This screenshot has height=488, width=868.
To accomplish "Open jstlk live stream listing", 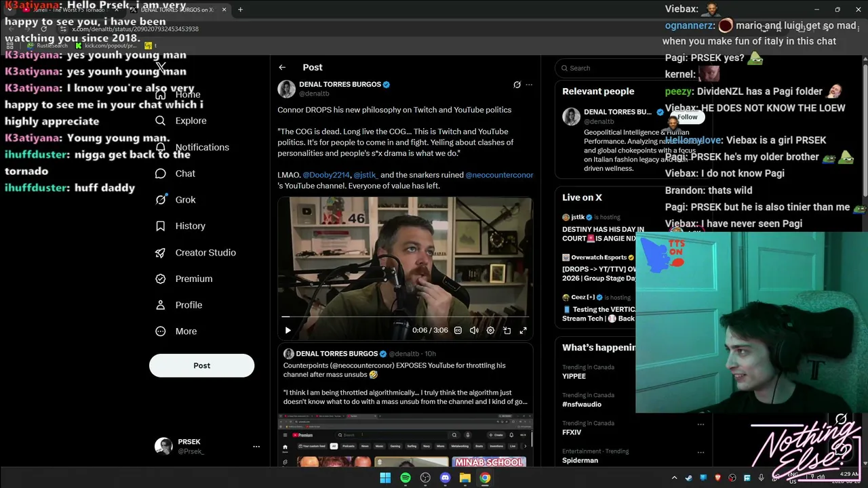I will (x=600, y=228).
